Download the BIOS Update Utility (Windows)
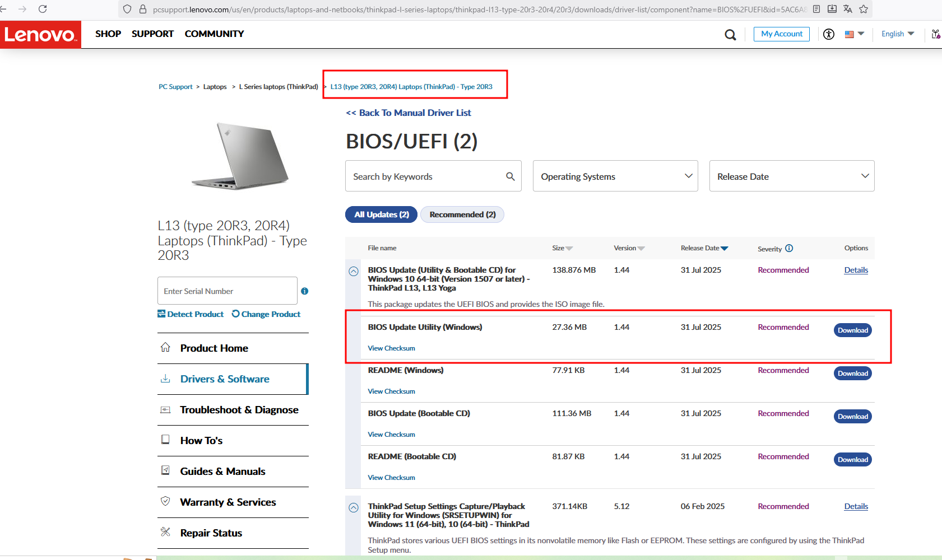This screenshot has height=560, width=942. coord(852,330)
